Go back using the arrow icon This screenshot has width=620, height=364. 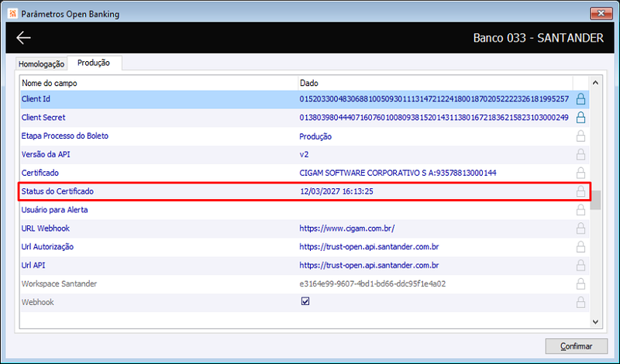(23, 37)
